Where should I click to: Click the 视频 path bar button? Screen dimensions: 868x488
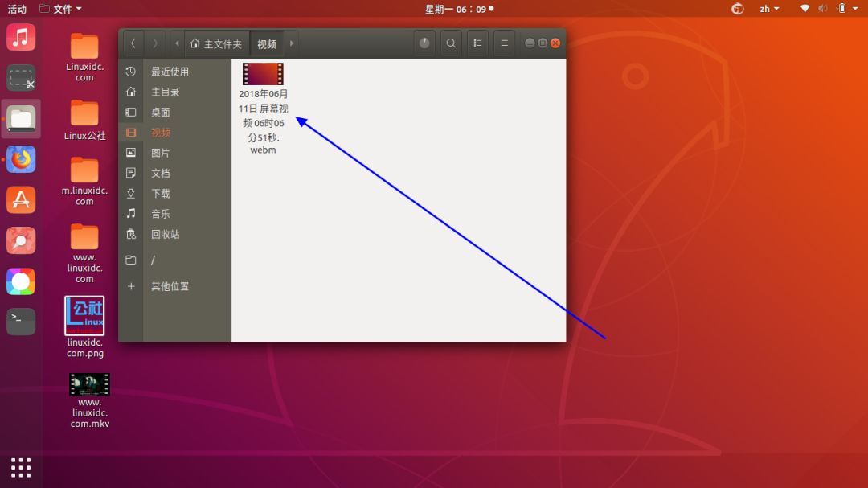pyautogui.click(x=267, y=43)
